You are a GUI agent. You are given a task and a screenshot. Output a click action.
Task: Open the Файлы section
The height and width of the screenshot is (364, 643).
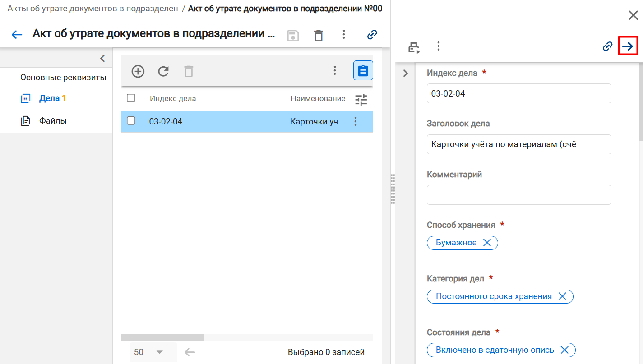pyautogui.click(x=53, y=120)
